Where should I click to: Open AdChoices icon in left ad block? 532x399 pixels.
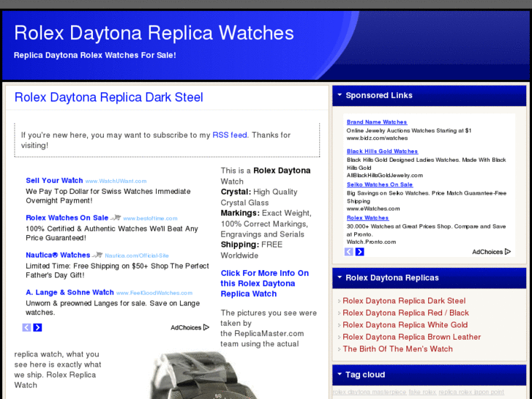point(206,327)
